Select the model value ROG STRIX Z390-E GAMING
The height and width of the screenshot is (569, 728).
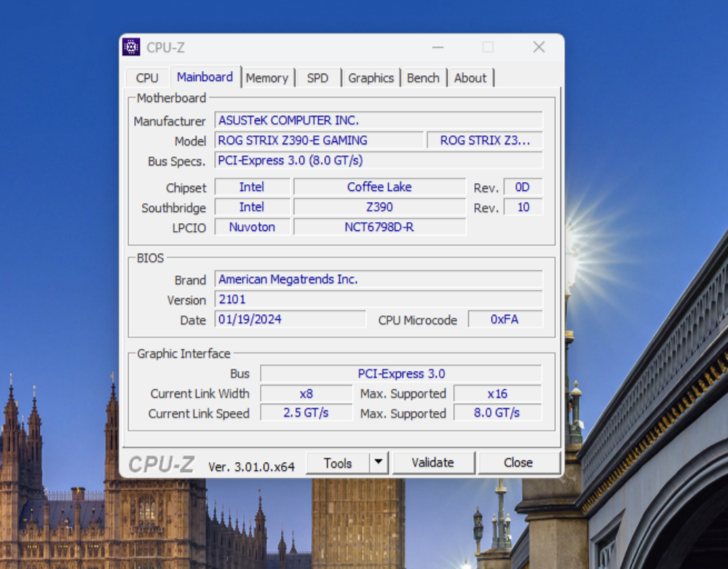(x=319, y=141)
